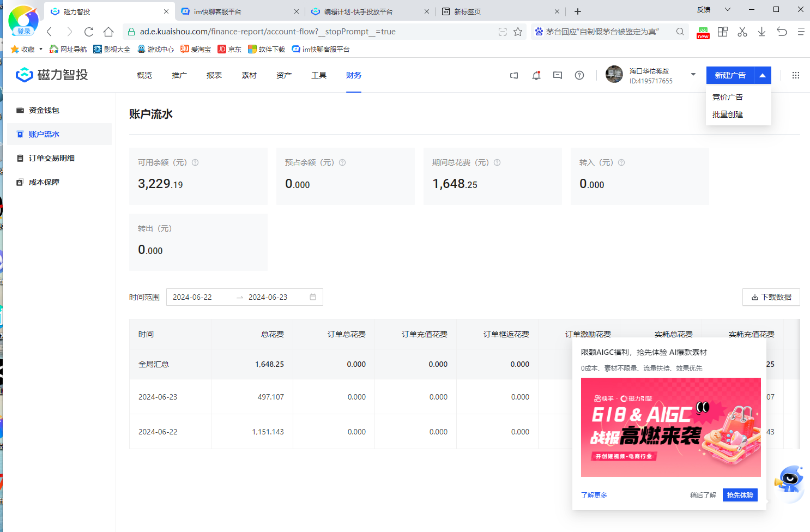Click the 497.107 total cost cell
This screenshot has width=810, height=532.
tap(271, 397)
